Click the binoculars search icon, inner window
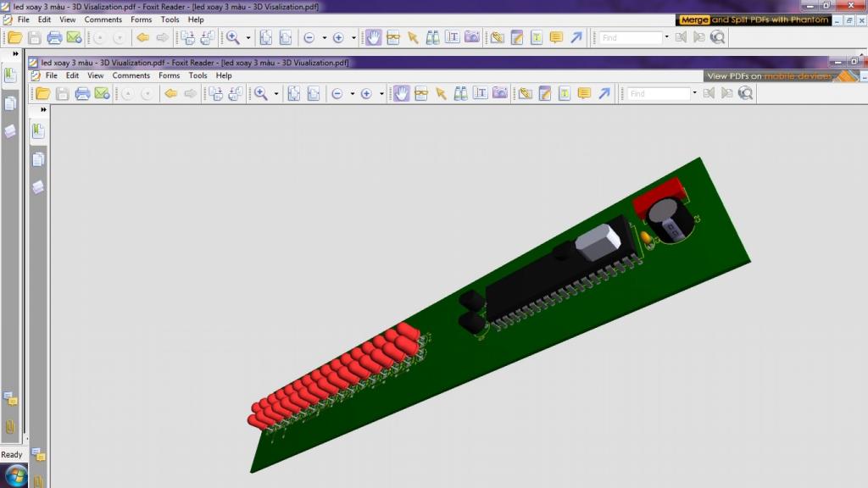The width and height of the screenshot is (868, 488). coord(460,93)
